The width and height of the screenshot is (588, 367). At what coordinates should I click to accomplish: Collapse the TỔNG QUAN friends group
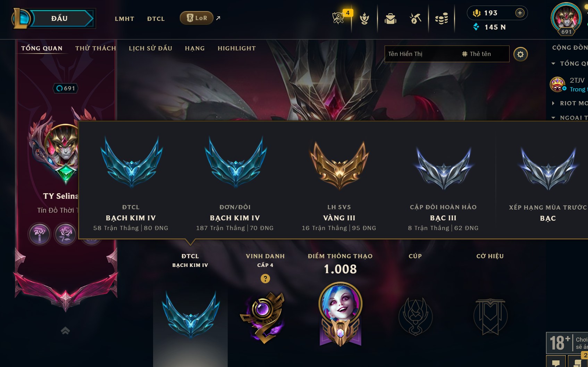pyautogui.click(x=553, y=64)
